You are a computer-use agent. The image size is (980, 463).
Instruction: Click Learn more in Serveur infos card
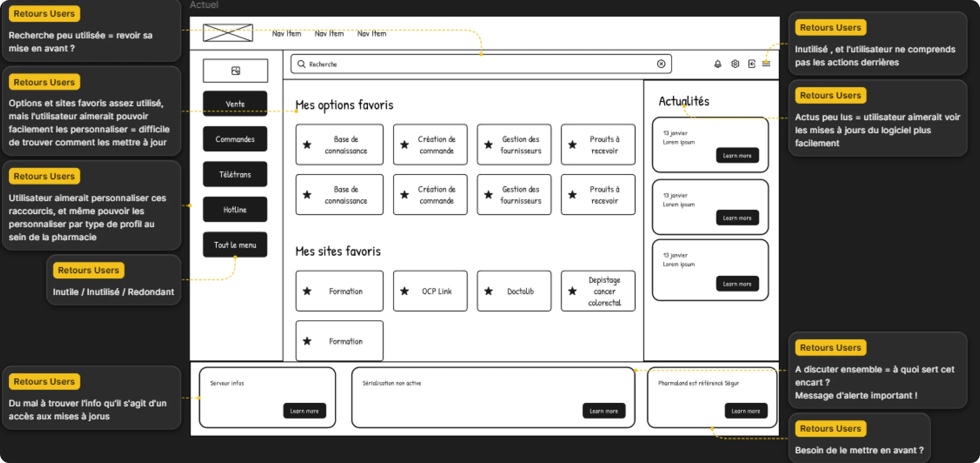(x=304, y=411)
